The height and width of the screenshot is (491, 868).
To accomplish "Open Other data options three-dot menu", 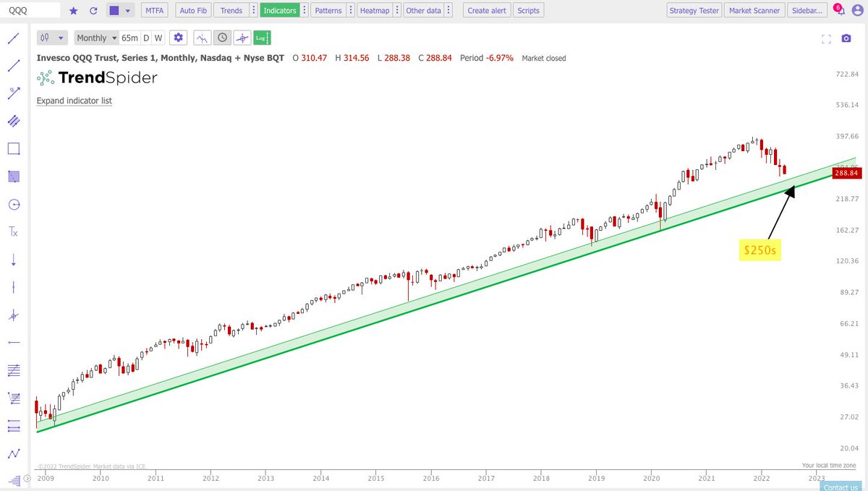I will pyautogui.click(x=450, y=11).
